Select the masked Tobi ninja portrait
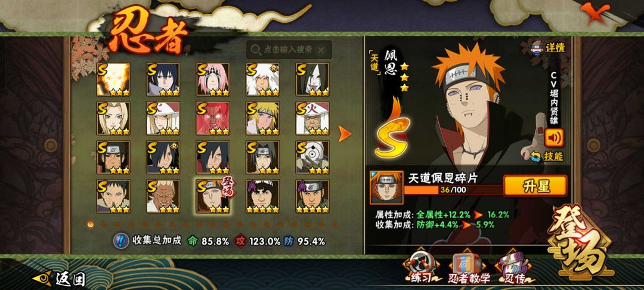The height and width of the screenshot is (290, 644). tap(312, 157)
